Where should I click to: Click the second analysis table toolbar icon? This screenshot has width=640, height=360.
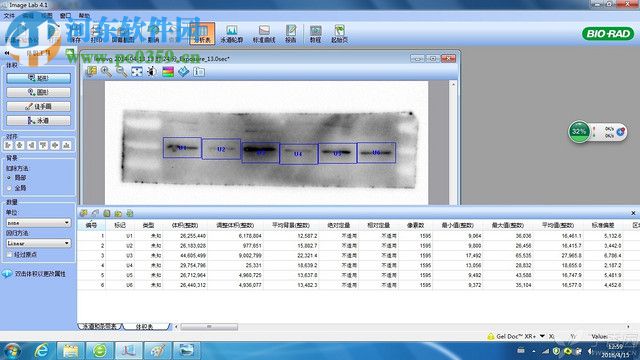point(95,213)
